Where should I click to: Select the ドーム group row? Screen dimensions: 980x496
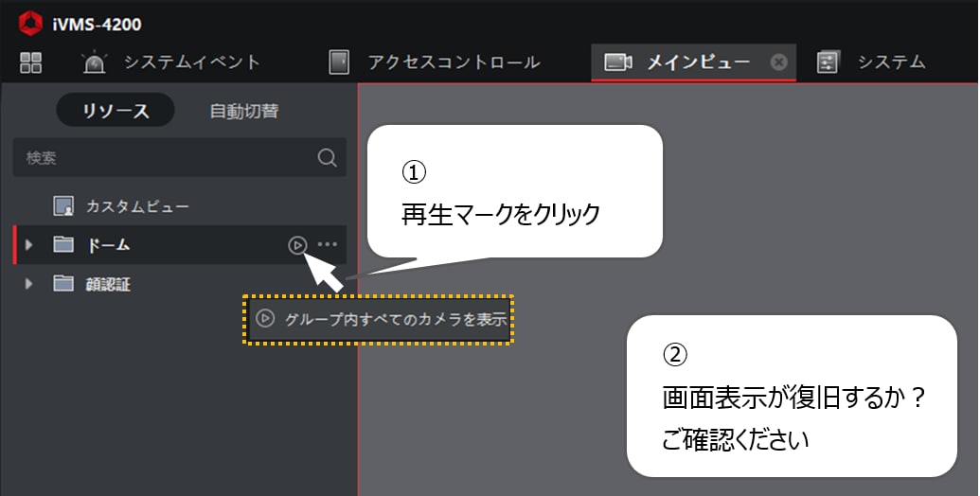[179, 245]
